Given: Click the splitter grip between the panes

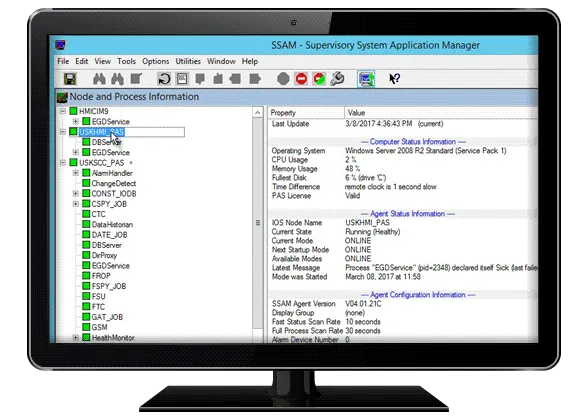Looking at the screenshot, I should (x=258, y=223).
